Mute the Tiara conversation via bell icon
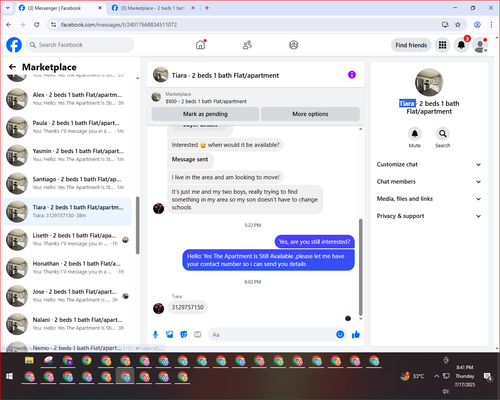This screenshot has height=400, width=500. (x=415, y=134)
